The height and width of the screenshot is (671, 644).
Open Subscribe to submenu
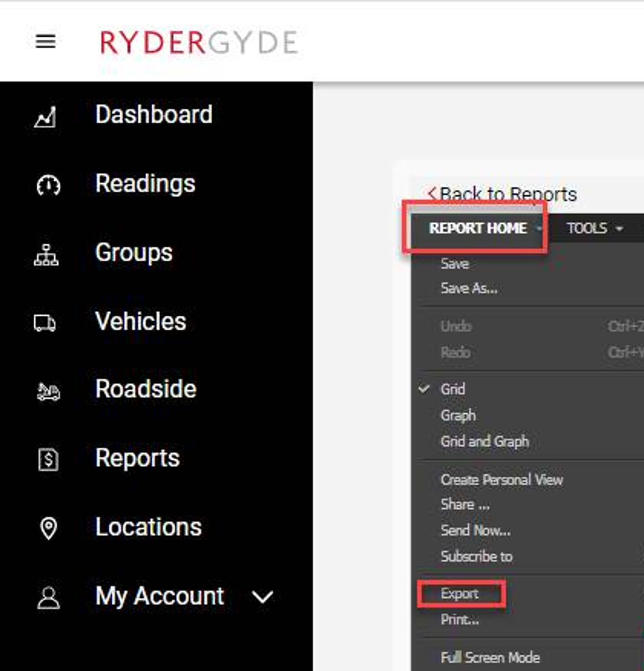click(476, 556)
